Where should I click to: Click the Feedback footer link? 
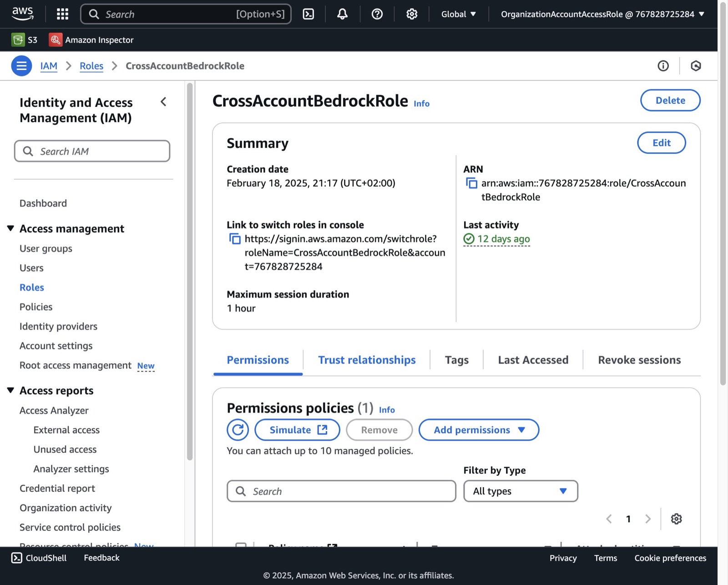tap(101, 558)
